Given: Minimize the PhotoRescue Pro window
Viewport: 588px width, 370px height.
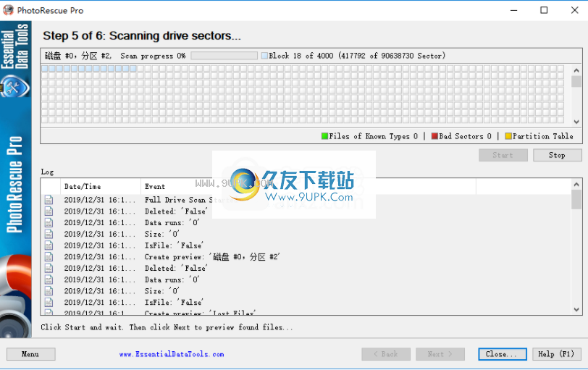Looking at the screenshot, I should (x=513, y=10).
